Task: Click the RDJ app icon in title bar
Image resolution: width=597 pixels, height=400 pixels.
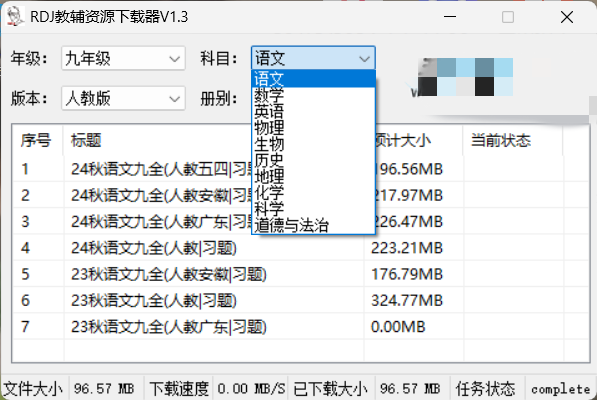Action: point(16,17)
